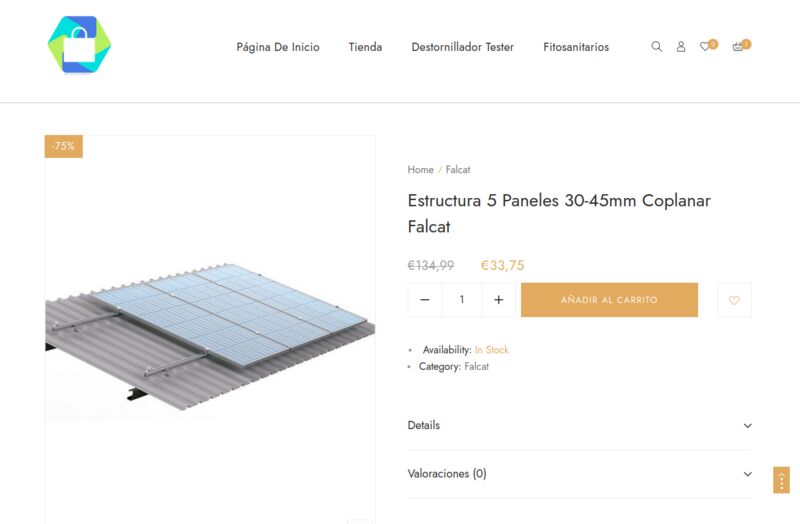Open the user account icon
800x524 pixels.
click(681, 47)
